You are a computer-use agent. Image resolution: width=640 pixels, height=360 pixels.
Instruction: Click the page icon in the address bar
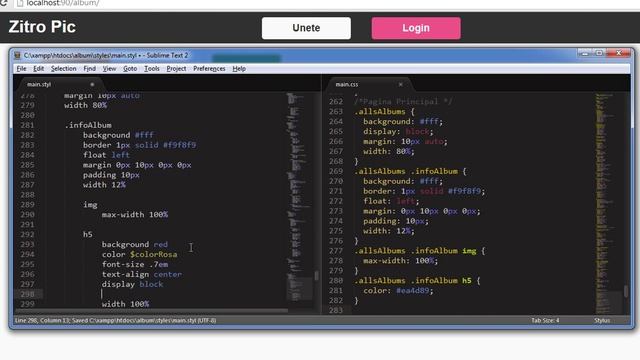click(19, 3)
